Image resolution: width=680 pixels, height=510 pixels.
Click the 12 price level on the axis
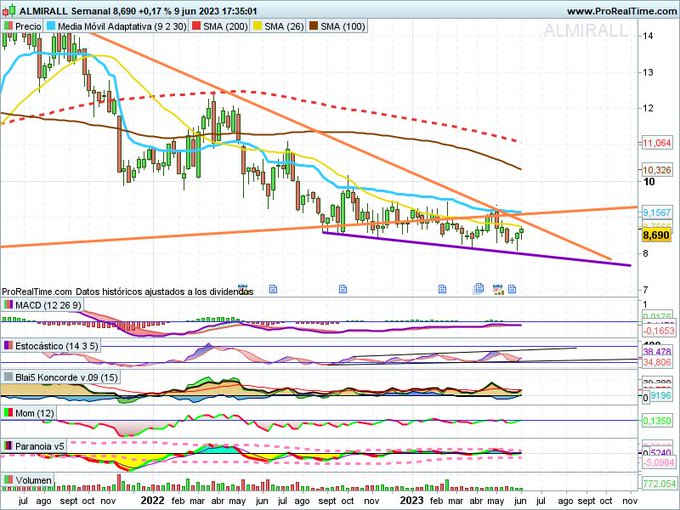coord(648,108)
